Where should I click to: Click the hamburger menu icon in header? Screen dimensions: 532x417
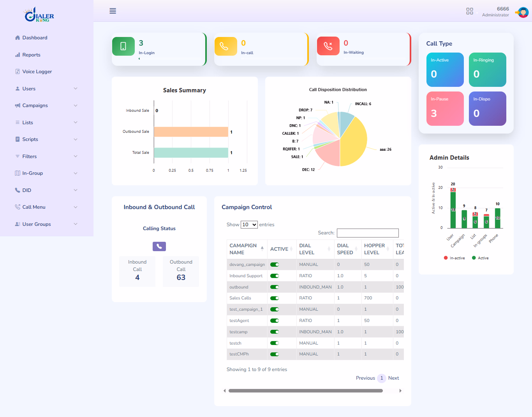pyautogui.click(x=113, y=11)
